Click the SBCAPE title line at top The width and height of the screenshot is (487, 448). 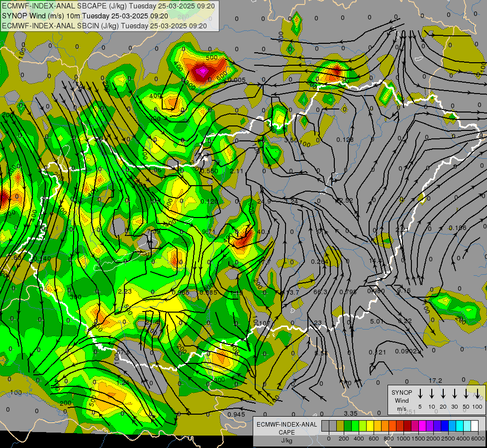click(x=108, y=6)
